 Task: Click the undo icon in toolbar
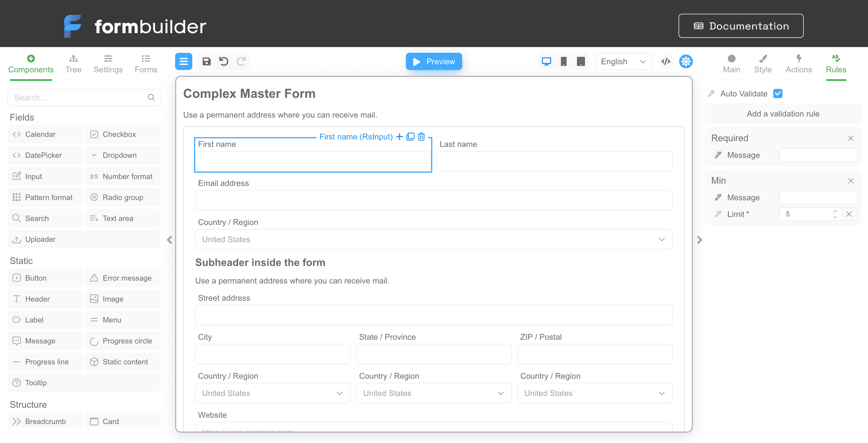pyautogui.click(x=224, y=61)
